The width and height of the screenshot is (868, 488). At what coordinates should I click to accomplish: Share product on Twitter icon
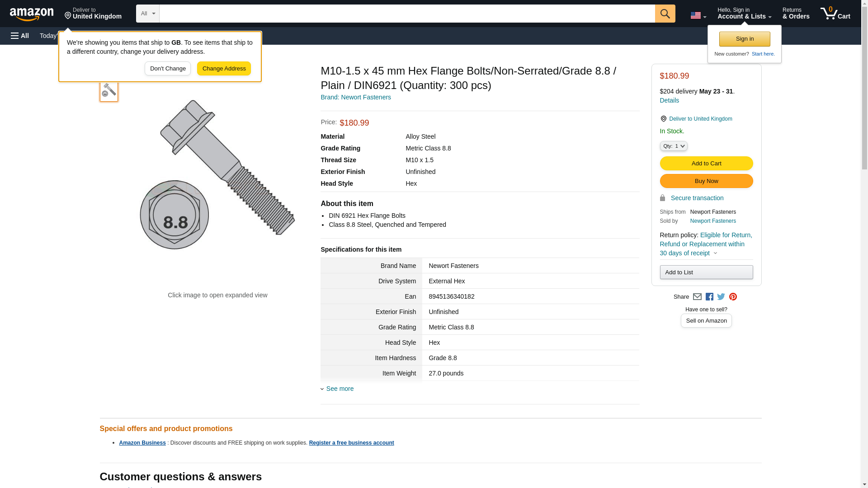tap(721, 297)
